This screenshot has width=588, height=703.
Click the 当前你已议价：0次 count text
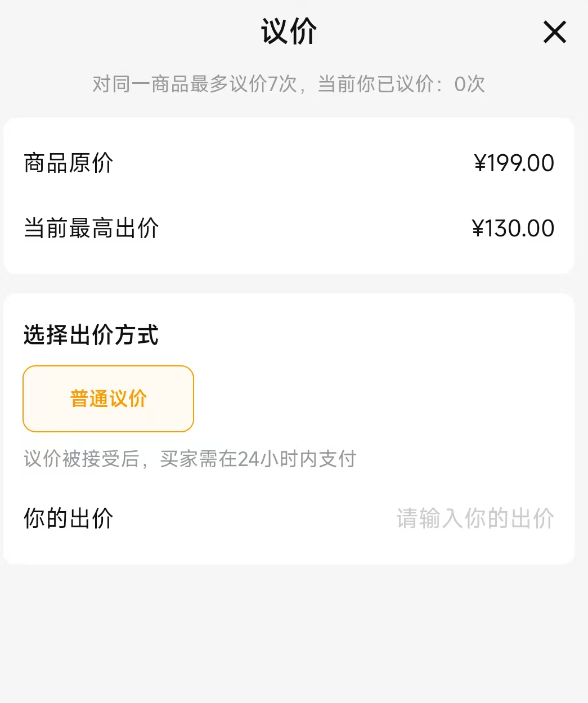[x=401, y=84]
